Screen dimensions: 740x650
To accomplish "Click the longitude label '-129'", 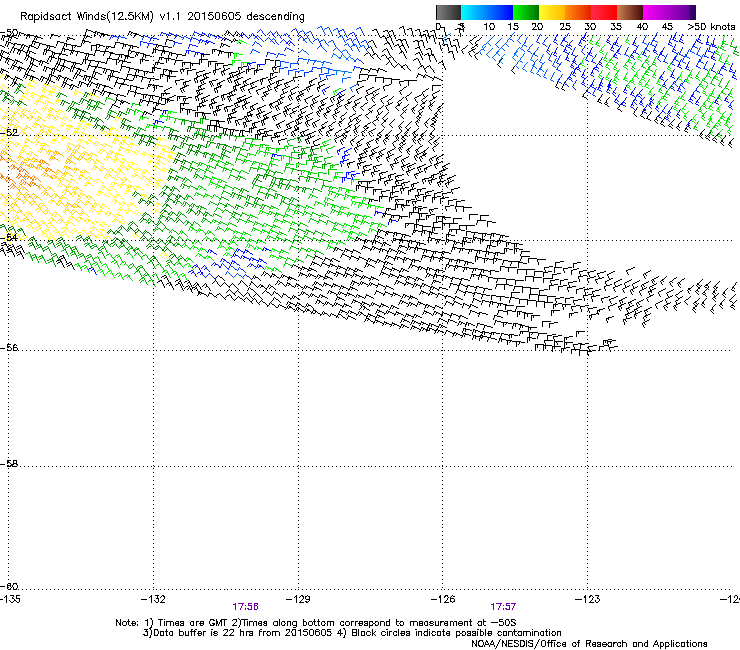I will [x=298, y=599].
